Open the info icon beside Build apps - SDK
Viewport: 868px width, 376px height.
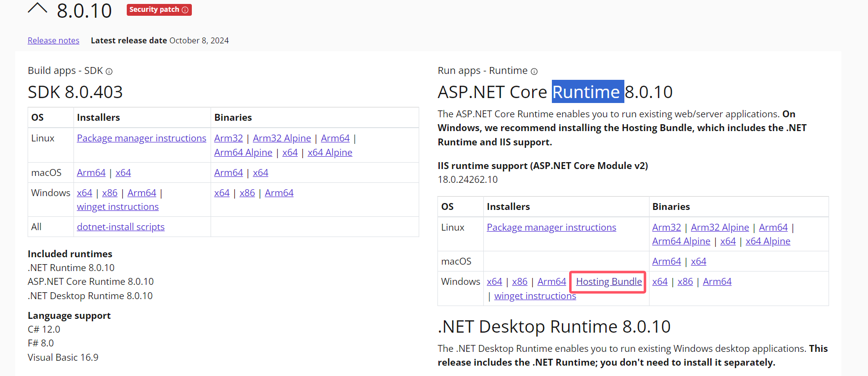109,71
